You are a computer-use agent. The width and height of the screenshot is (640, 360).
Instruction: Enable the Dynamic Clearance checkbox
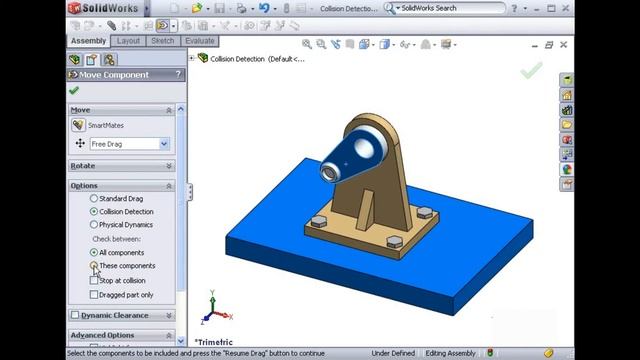coord(75,315)
